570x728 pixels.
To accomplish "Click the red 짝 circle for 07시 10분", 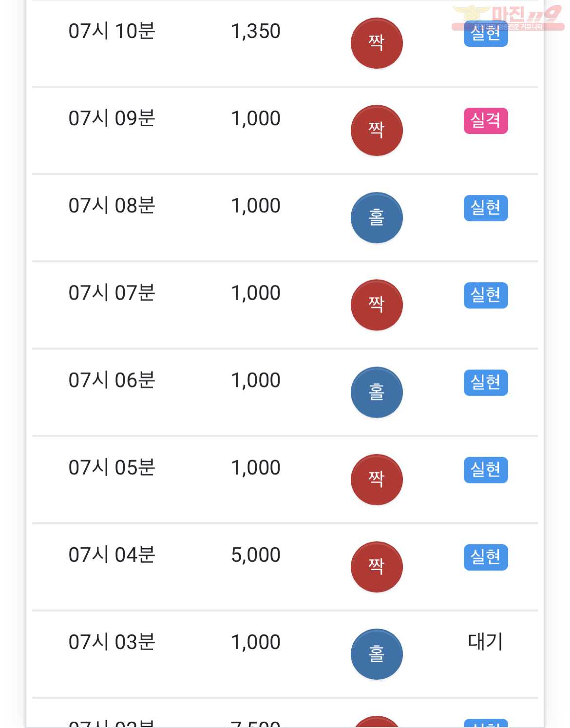I will [377, 43].
